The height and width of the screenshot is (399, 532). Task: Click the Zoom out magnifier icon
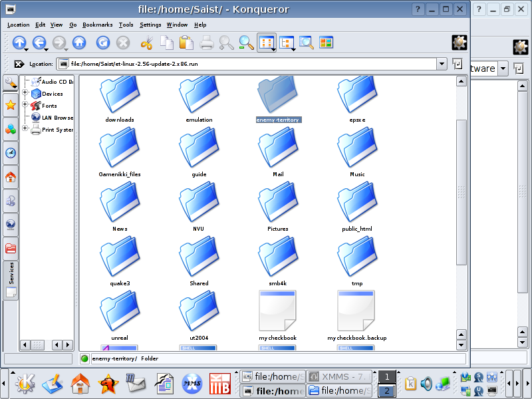[x=247, y=43]
